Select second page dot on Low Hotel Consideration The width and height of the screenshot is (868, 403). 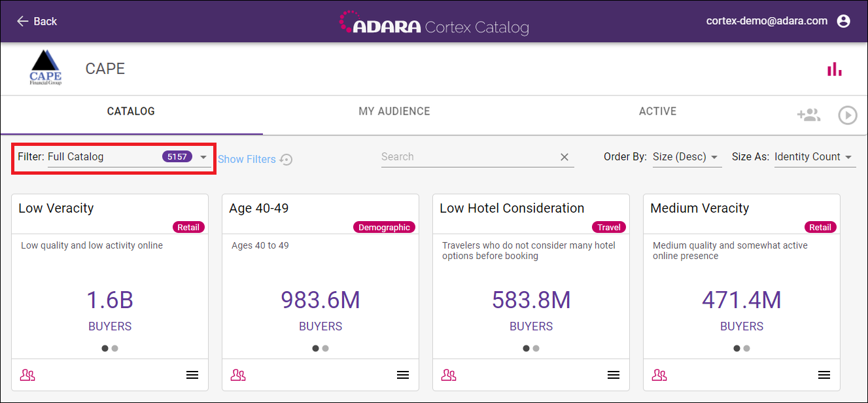point(536,348)
